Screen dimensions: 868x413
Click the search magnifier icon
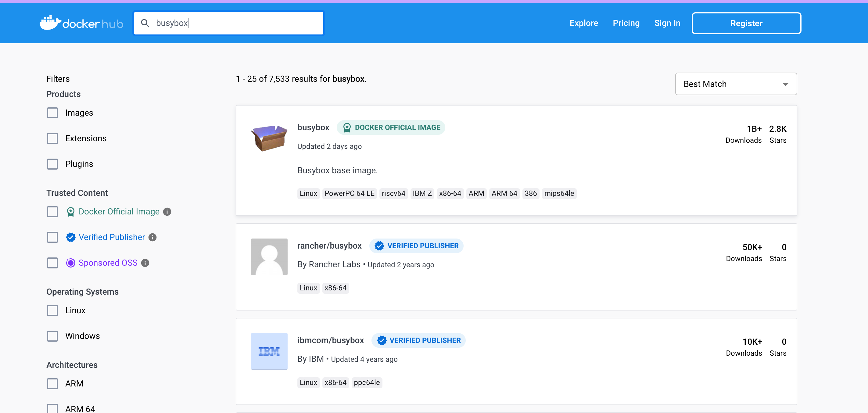(x=145, y=23)
